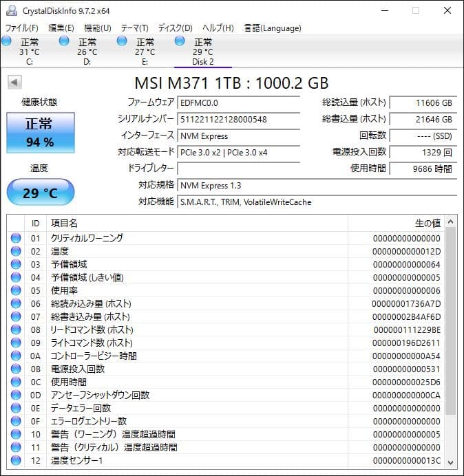Viewport: 464px width, 476px height.
Task: Click the empty drive letter field
Action: click(x=238, y=169)
